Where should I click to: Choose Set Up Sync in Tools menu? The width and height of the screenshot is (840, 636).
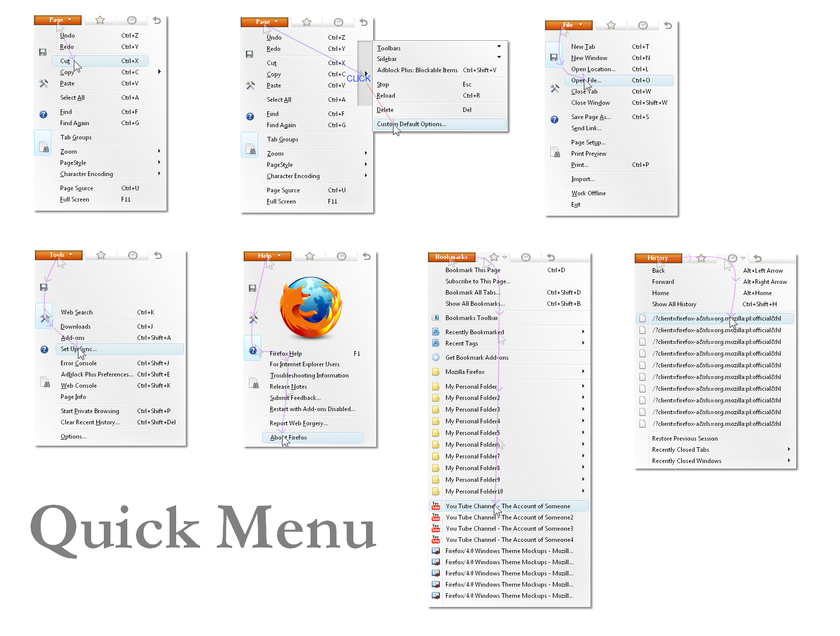click(x=78, y=349)
